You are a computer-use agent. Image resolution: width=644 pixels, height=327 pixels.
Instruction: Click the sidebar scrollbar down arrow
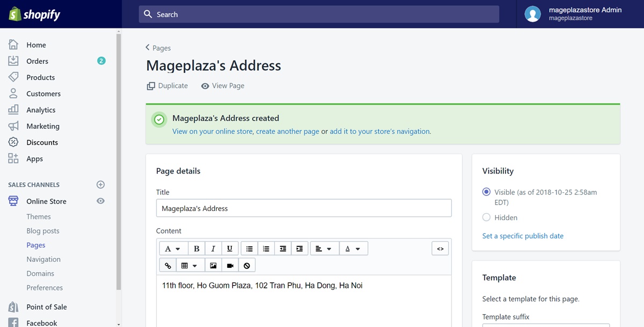pyautogui.click(x=119, y=324)
